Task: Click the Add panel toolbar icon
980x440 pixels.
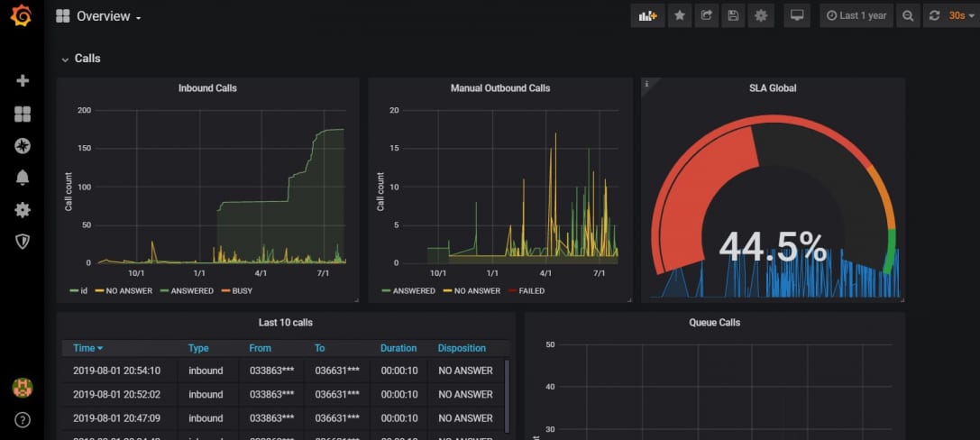Action: coord(647,15)
